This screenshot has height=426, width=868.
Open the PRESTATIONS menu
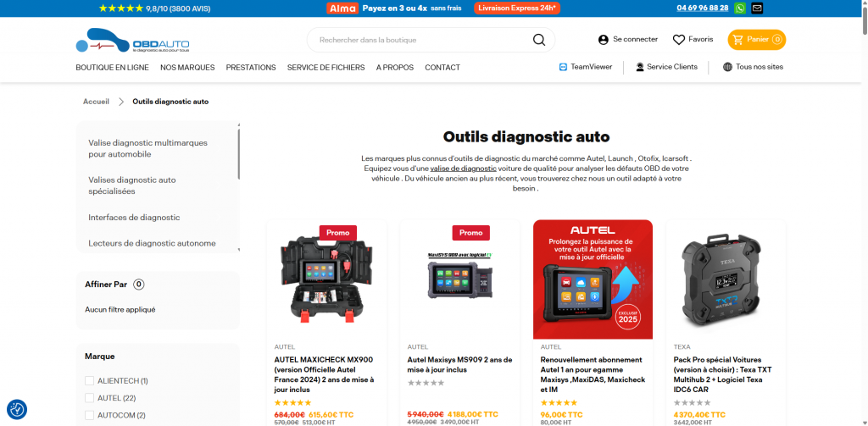coord(251,68)
